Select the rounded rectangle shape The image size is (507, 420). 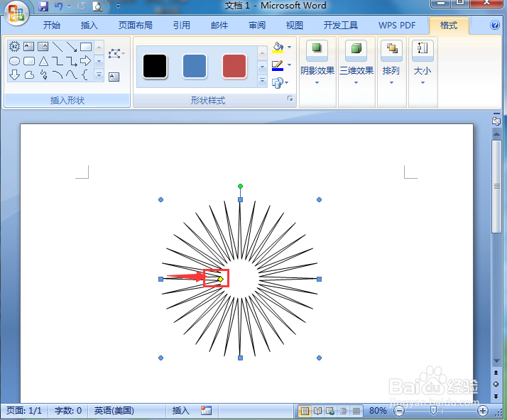pyautogui.click(x=29, y=61)
